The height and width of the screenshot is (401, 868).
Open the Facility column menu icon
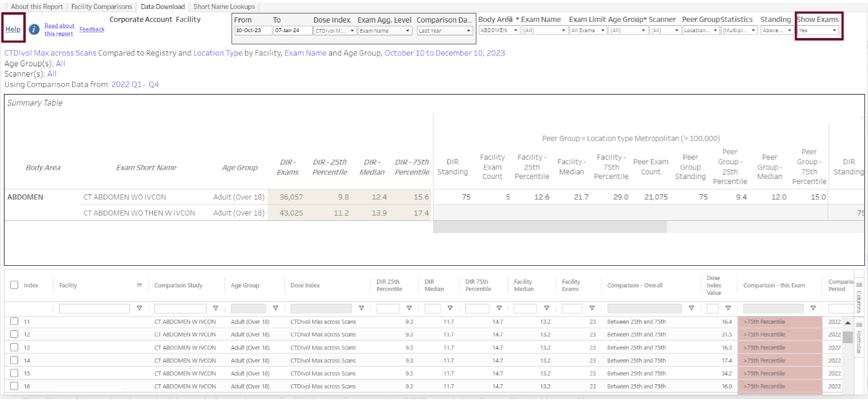coord(140,285)
